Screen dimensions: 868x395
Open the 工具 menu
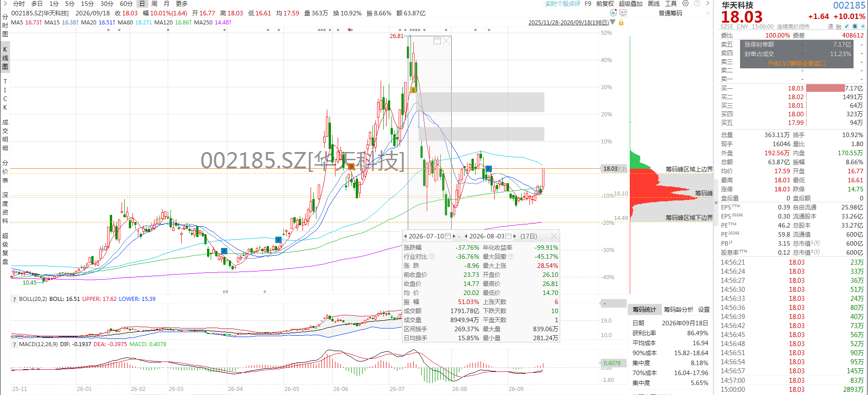coord(671,4)
